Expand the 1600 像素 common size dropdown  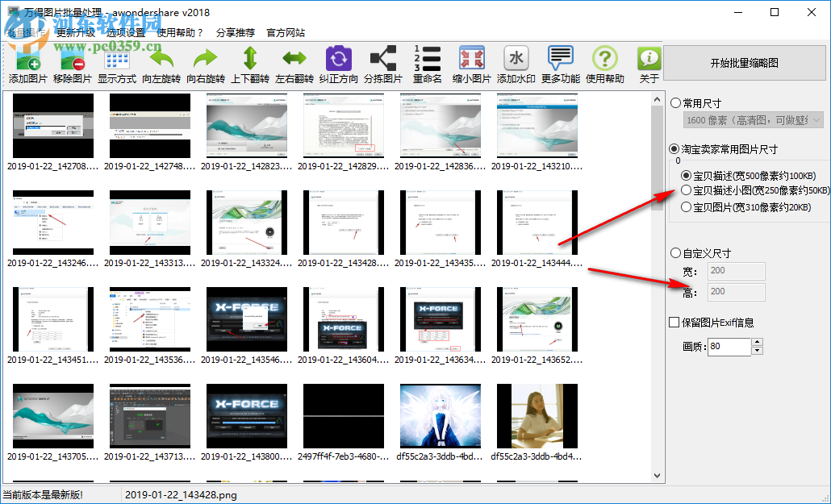(x=816, y=120)
